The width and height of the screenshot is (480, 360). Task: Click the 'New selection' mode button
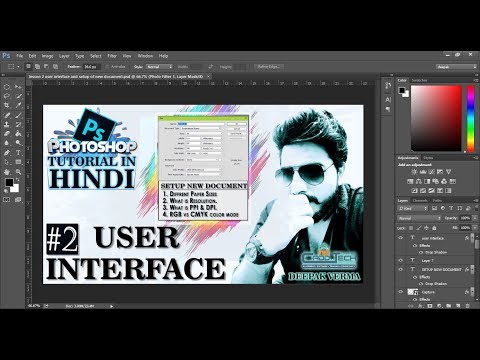click(28, 67)
